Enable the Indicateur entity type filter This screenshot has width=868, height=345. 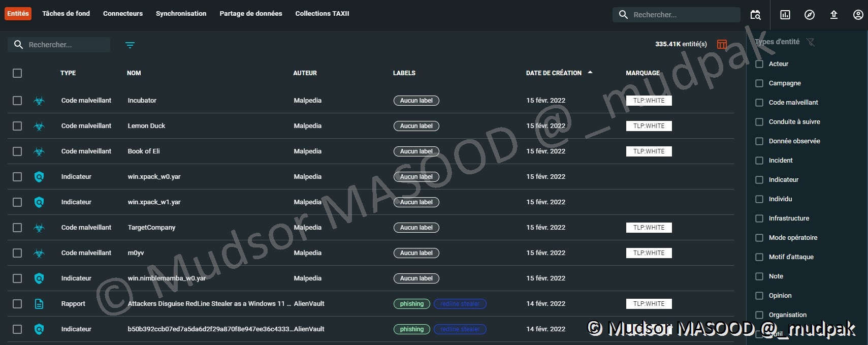tap(759, 180)
